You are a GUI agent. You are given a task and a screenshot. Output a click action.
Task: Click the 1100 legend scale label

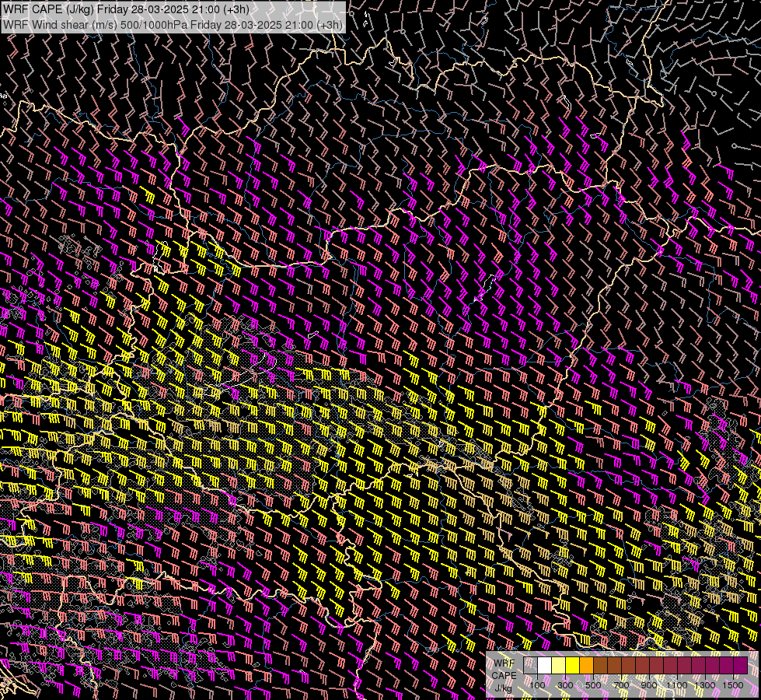677,685
